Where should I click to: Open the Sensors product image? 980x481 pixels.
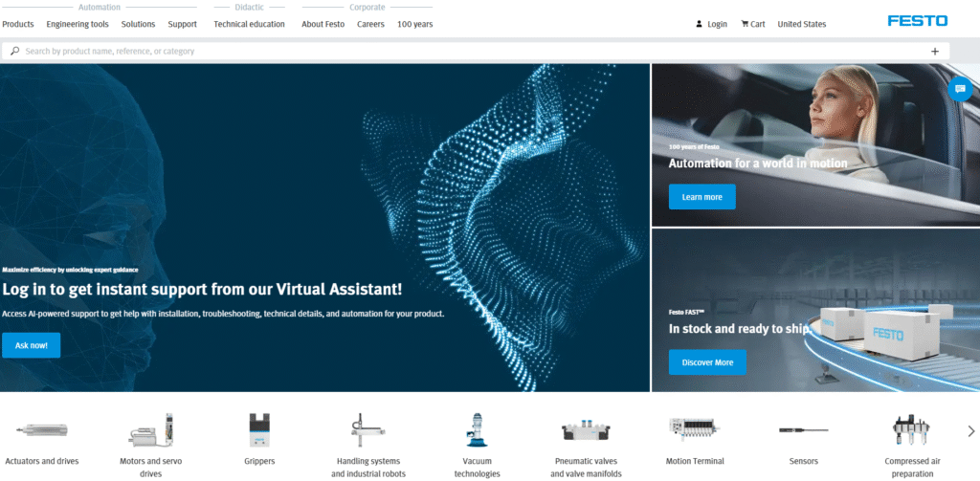tap(804, 429)
